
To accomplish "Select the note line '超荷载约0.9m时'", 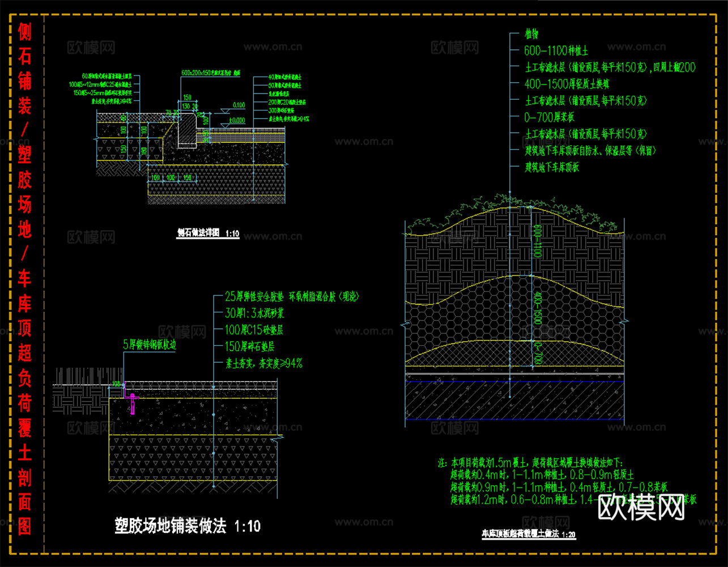I will point(559,487).
